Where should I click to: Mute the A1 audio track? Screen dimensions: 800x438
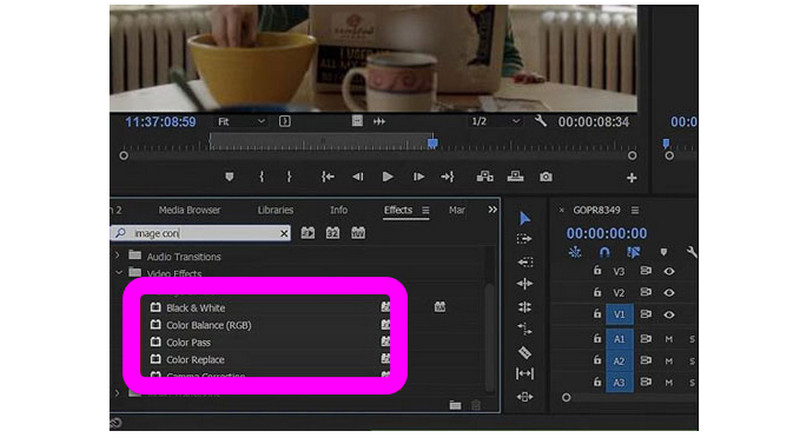pyautogui.click(x=669, y=339)
